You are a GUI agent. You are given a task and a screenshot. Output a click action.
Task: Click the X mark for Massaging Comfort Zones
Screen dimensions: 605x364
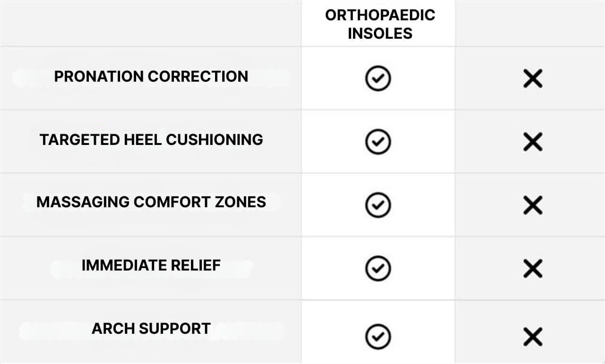coord(533,204)
